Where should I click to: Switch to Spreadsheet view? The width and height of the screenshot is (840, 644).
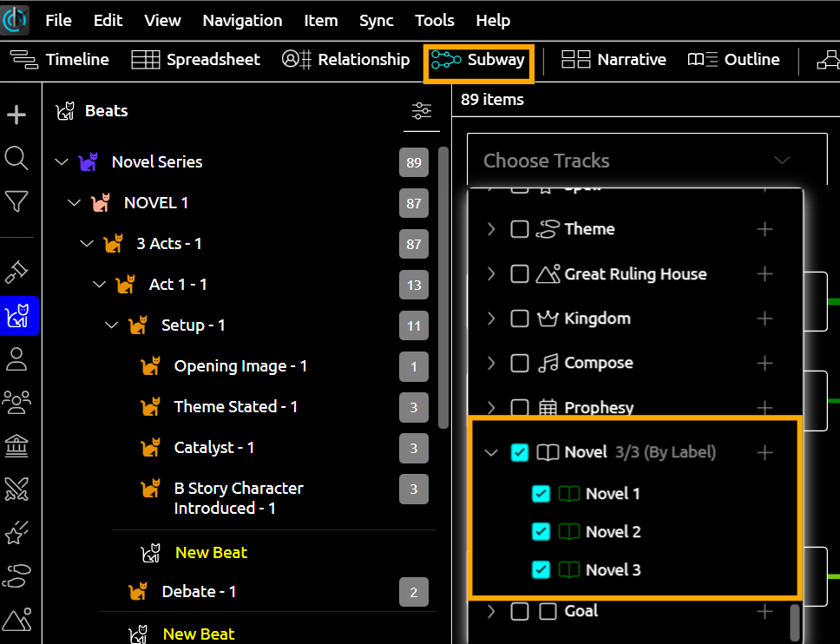point(195,60)
